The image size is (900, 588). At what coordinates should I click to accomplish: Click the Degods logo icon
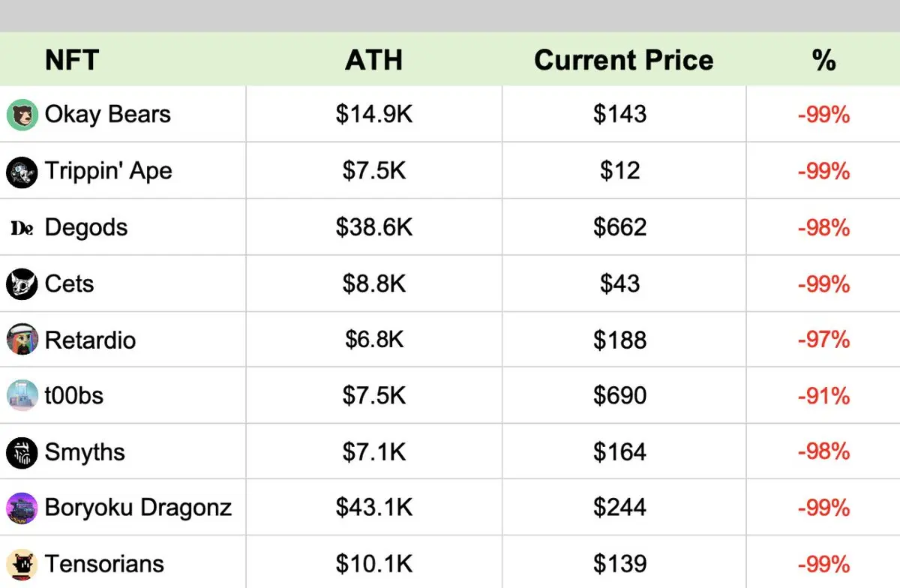coord(22,228)
